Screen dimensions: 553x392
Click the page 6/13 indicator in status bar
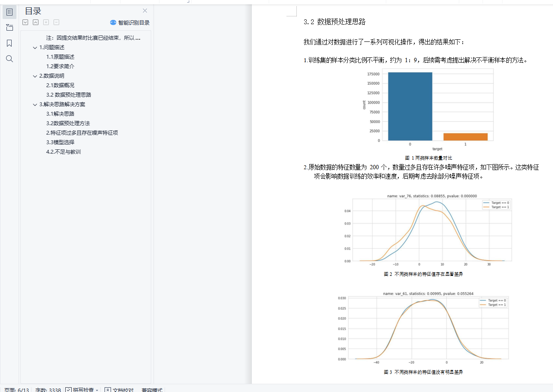tap(16, 390)
